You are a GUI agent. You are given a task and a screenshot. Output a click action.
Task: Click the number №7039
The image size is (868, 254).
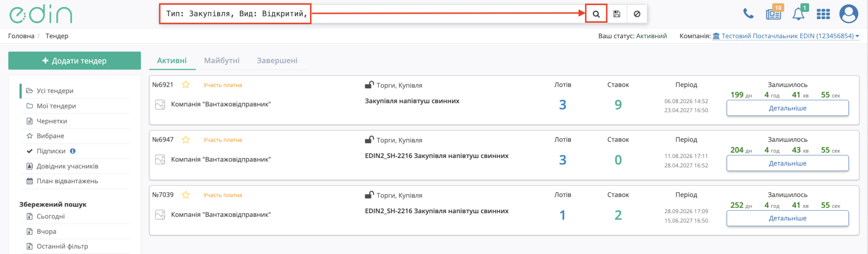click(163, 195)
